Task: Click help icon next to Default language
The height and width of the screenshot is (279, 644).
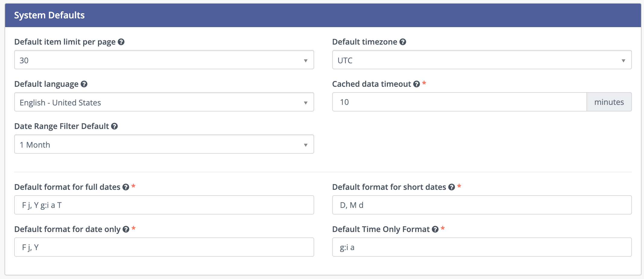Action: coord(84,84)
